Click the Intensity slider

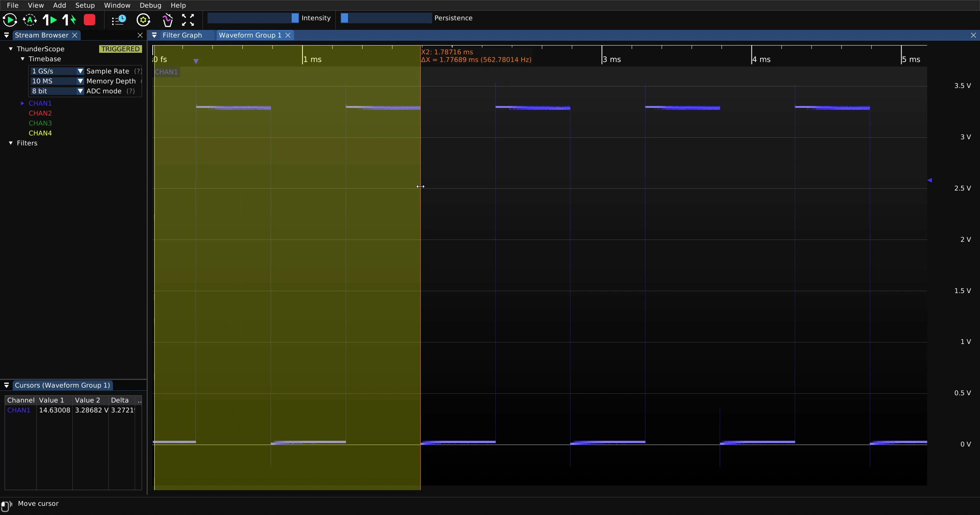pos(253,18)
